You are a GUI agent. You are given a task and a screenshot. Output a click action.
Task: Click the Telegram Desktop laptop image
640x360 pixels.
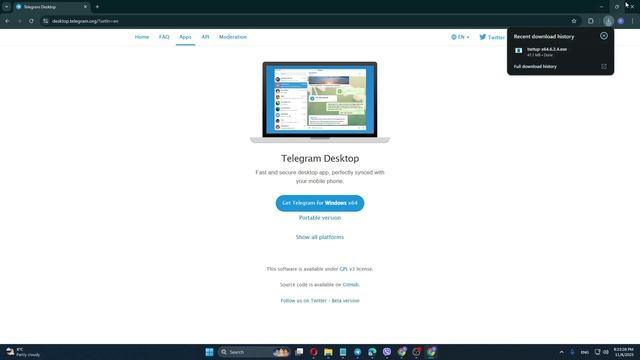[320, 102]
